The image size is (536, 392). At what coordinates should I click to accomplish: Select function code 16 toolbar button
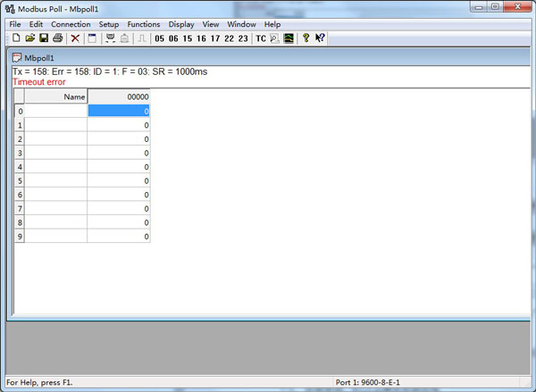pos(201,38)
